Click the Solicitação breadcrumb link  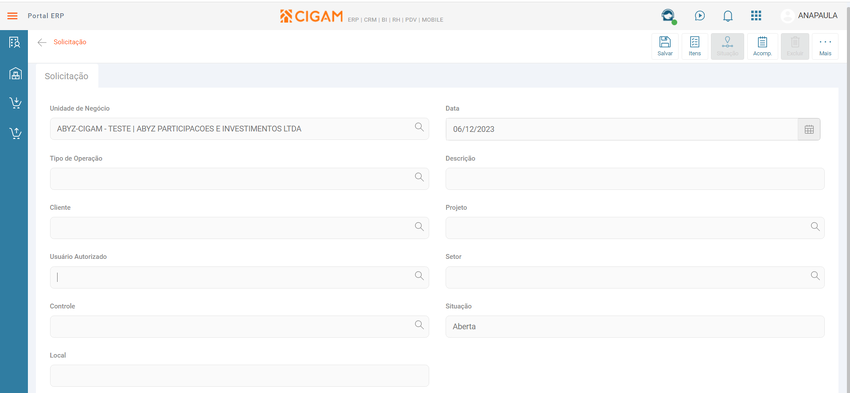click(x=70, y=42)
